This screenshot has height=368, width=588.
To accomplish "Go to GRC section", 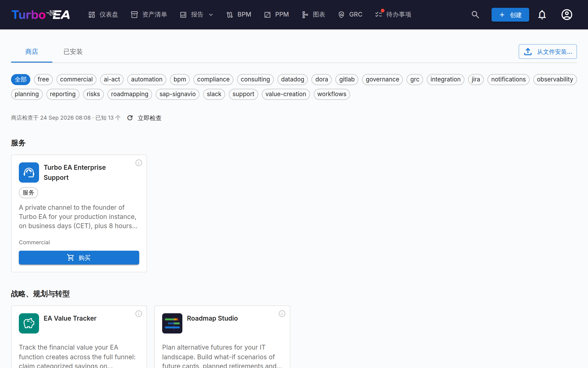I will [350, 14].
